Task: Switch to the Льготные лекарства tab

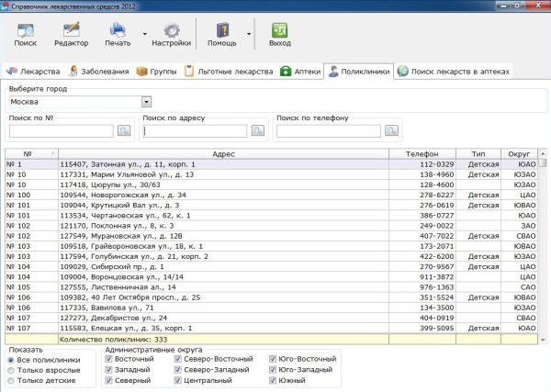Action: pos(229,72)
